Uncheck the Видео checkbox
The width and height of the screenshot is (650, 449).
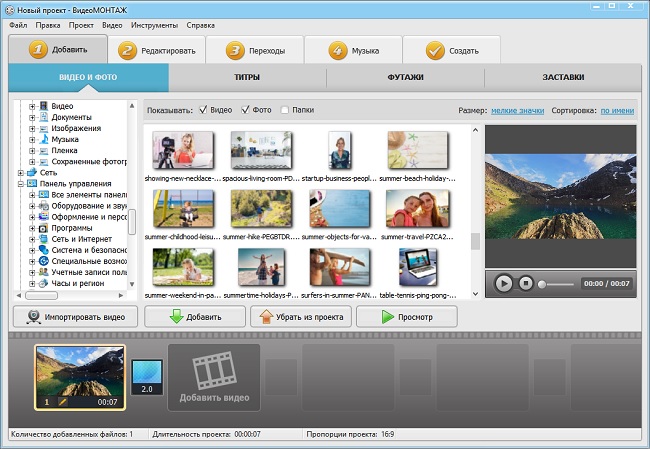pos(203,110)
